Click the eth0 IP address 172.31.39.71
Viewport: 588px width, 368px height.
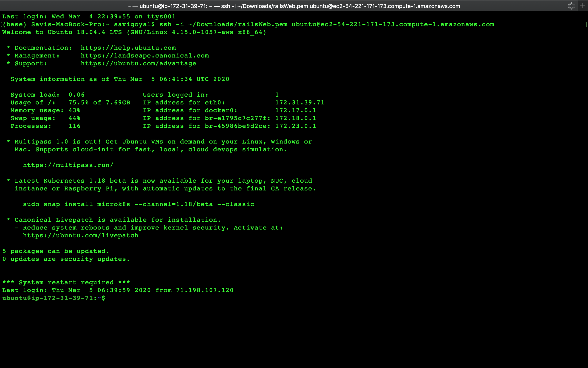click(300, 103)
